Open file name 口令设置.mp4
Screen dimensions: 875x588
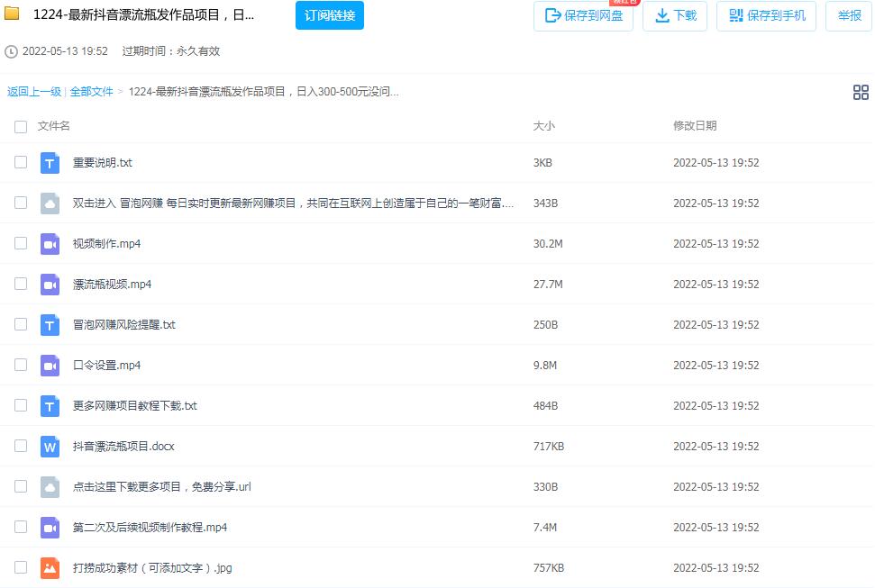pyautogui.click(x=106, y=366)
